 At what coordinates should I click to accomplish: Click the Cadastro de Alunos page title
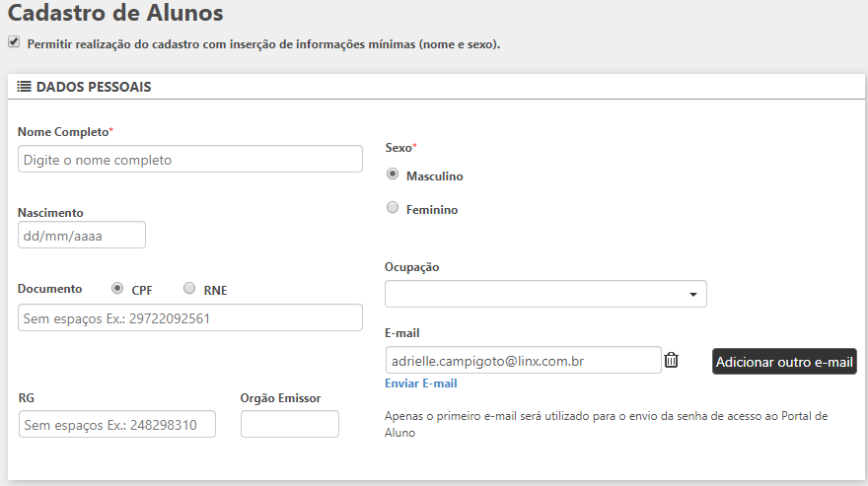[x=115, y=14]
